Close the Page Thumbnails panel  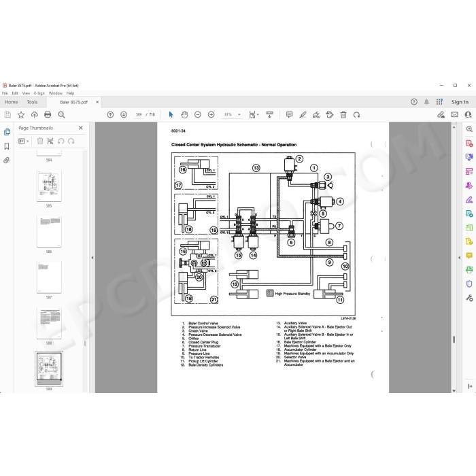tap(81, 128)
